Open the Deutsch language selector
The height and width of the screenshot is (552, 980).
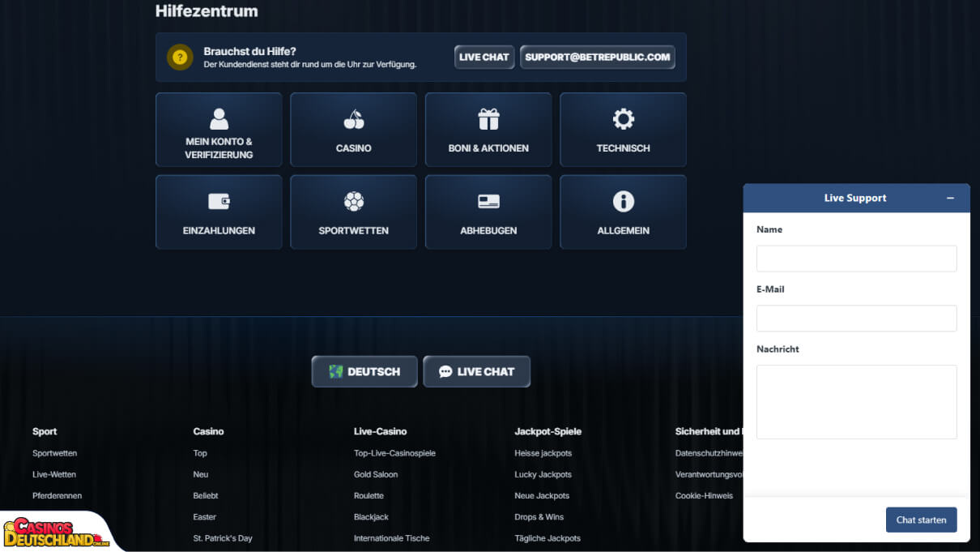(364, 371)
